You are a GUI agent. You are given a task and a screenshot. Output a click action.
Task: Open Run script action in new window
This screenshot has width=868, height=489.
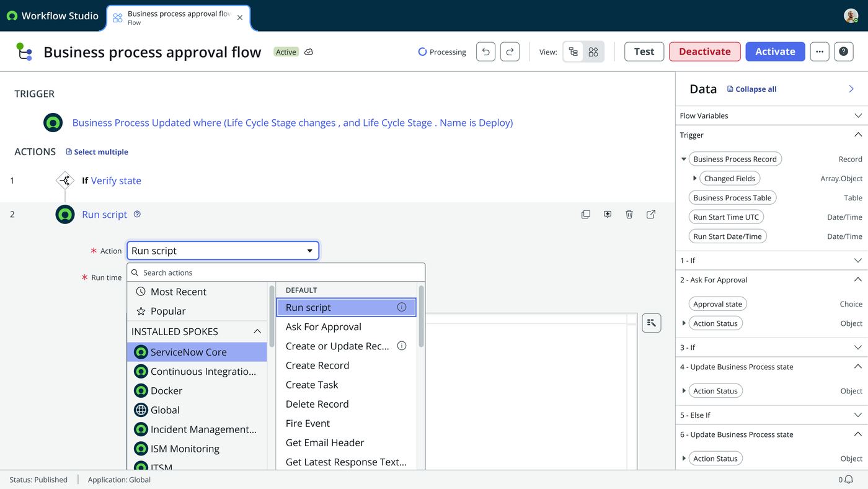pos(651,214)
